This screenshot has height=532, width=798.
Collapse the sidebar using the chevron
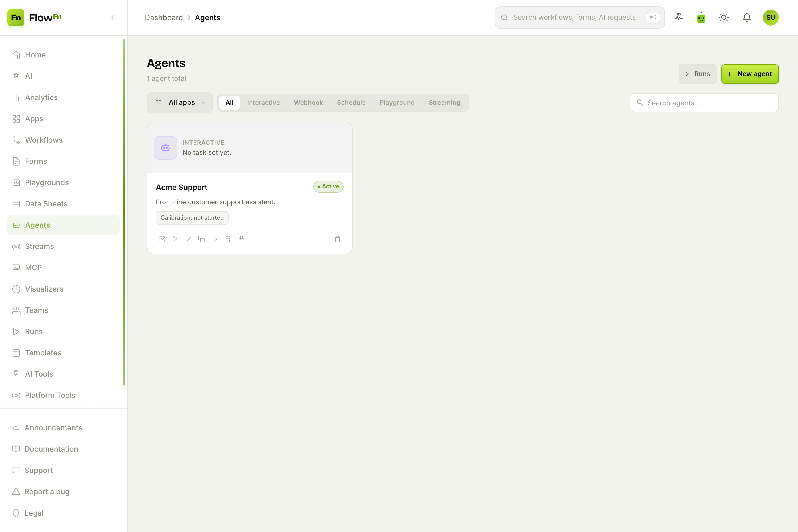point(113,18)
